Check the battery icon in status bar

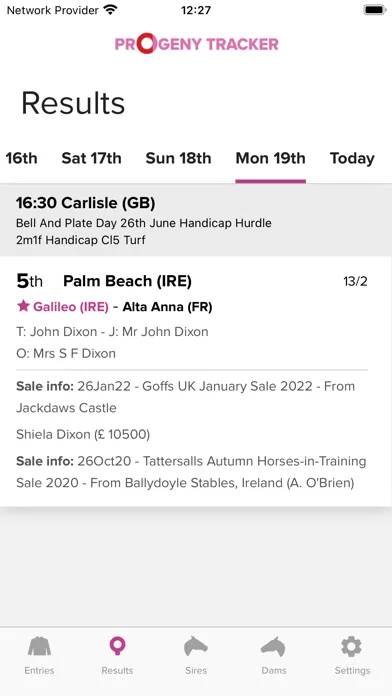[375, 10]
